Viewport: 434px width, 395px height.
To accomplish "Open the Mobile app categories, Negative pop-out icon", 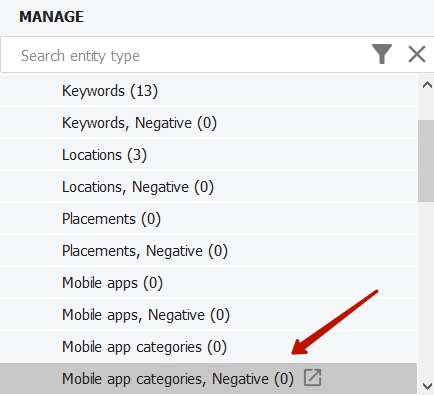I will (x=313, y=378).
